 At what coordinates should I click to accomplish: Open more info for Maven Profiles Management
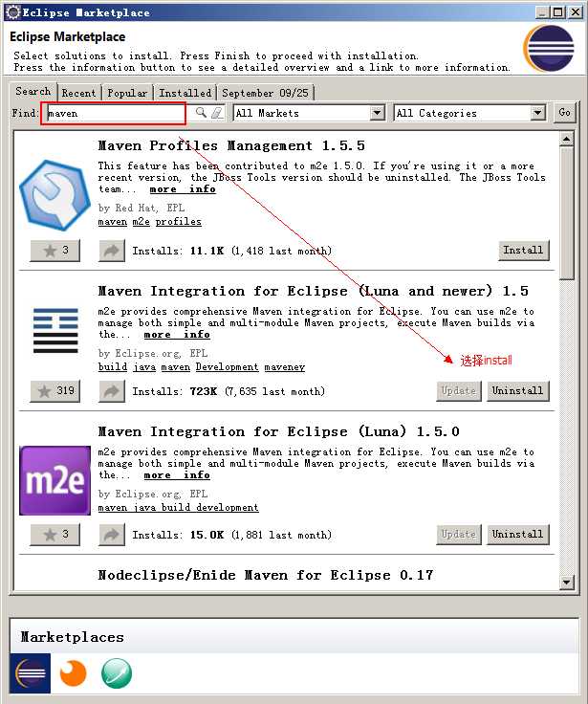[x=183, y=189]
